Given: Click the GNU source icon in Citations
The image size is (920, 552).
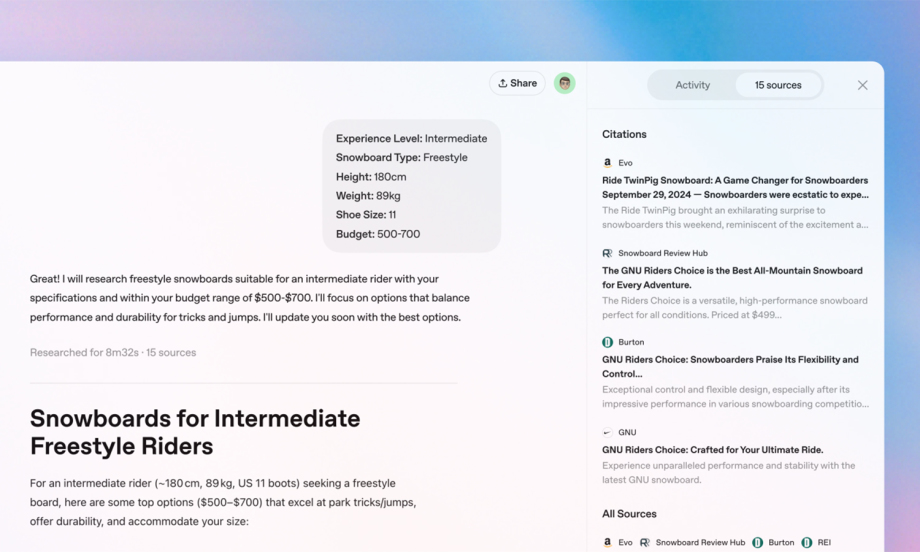Looking at the screenshot, I should coord(607,433).
